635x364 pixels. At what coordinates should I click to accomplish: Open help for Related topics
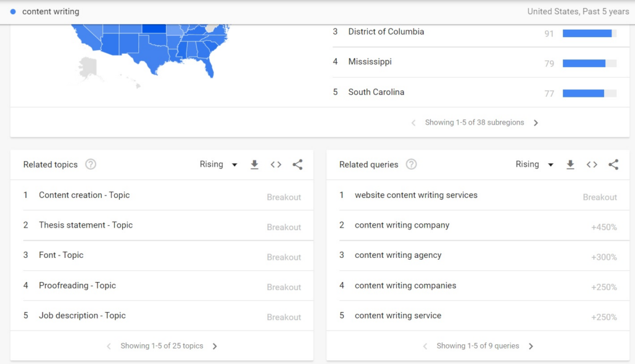[91, 165]
